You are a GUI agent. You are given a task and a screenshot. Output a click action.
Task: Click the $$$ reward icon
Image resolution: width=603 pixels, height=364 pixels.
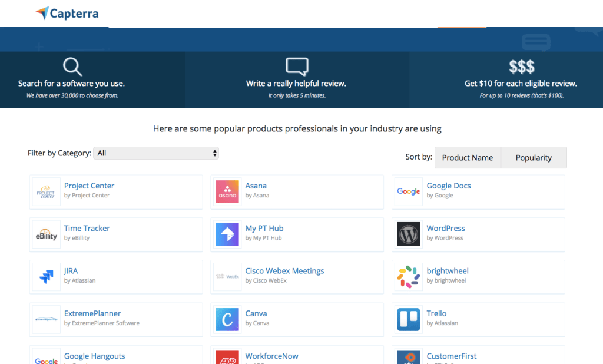522,67
